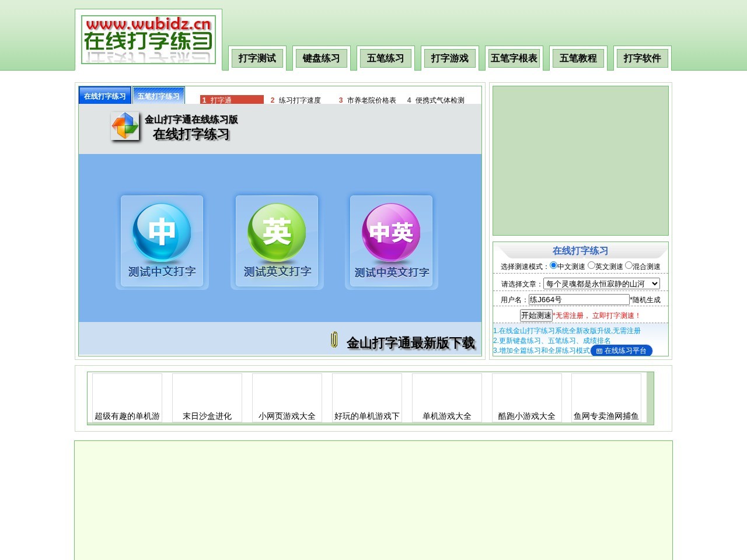747x560 pixels.
Task: Open the 练习打字速度 sponsored link
Action: pyautogui.click(x=300, y=100)
